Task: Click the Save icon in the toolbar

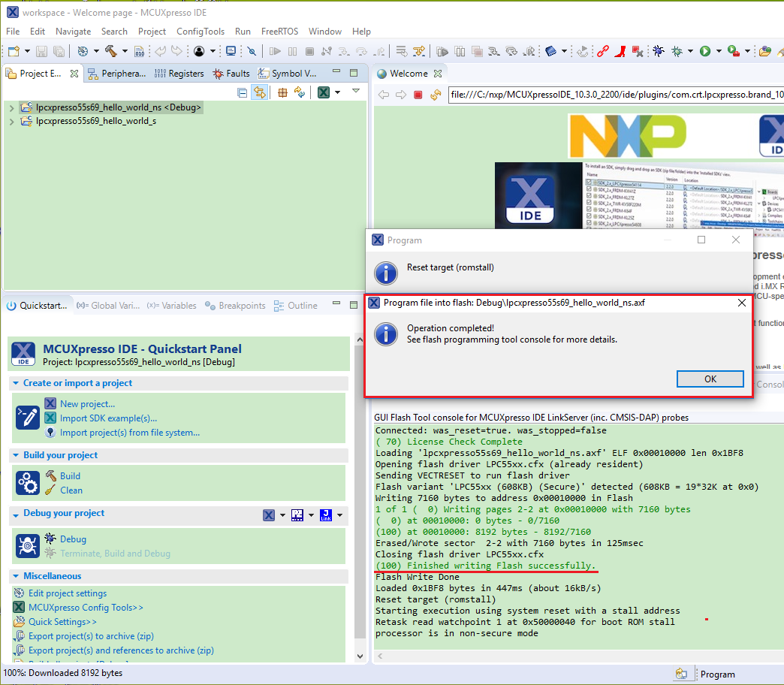Action: (x=41, y=51)
